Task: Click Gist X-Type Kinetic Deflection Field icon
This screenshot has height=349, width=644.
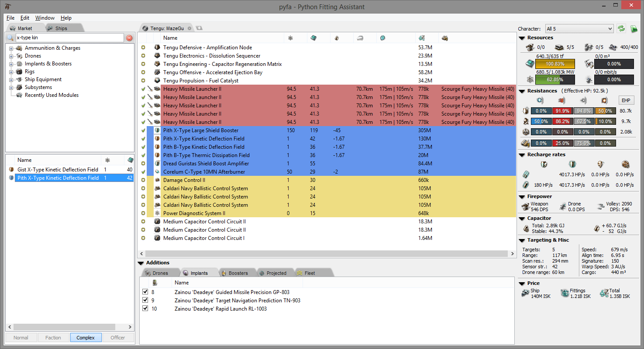Action: pyautogui.click(x=11, y=169)
